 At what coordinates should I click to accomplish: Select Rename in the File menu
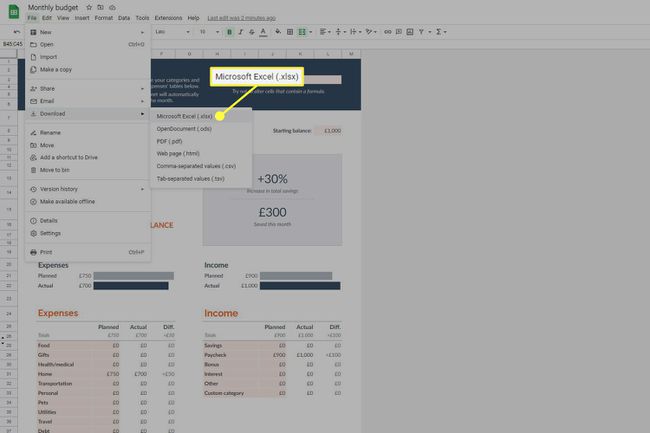88,133
